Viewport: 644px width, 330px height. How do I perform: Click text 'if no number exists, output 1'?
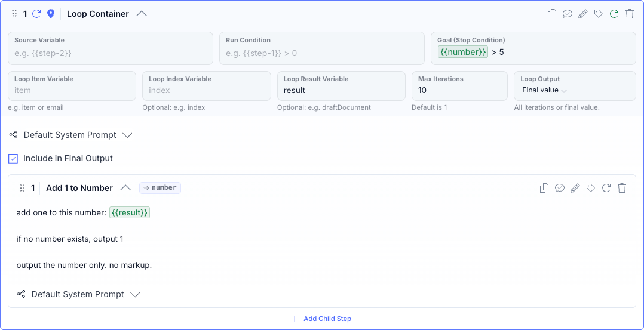point(70,239)
